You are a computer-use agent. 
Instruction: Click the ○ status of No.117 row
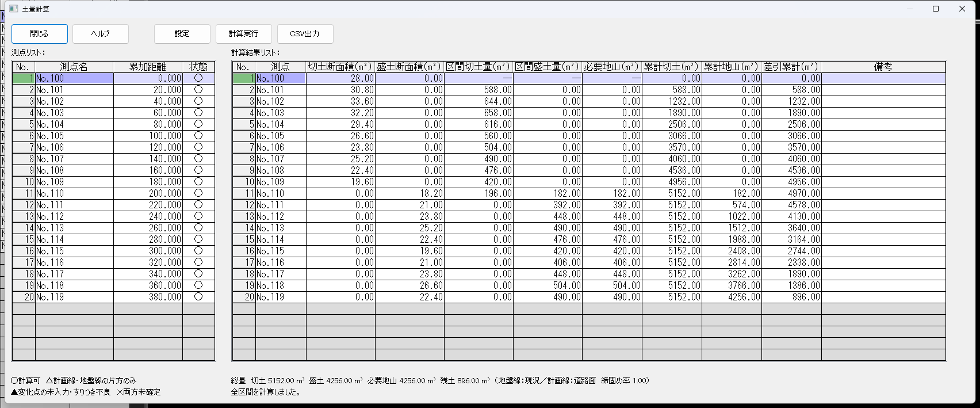[x=198, y=274]
